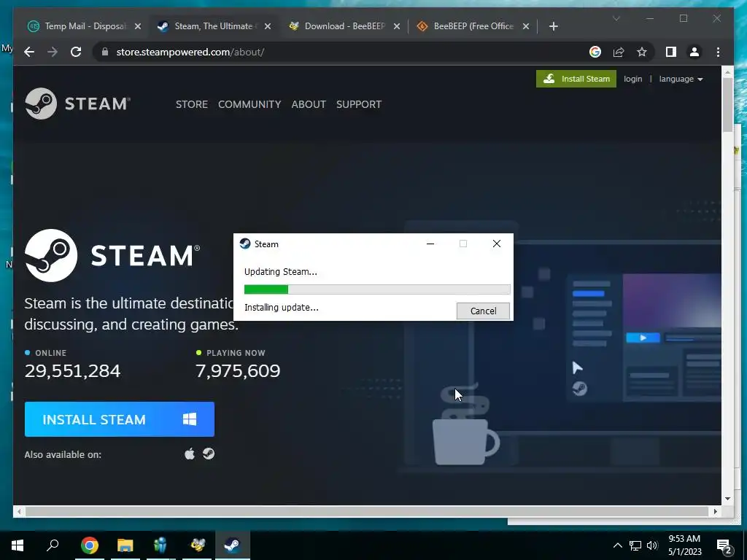Go back to the previous page
The width and height of the screenshot is (747, 560).
(x=29, y=52)
